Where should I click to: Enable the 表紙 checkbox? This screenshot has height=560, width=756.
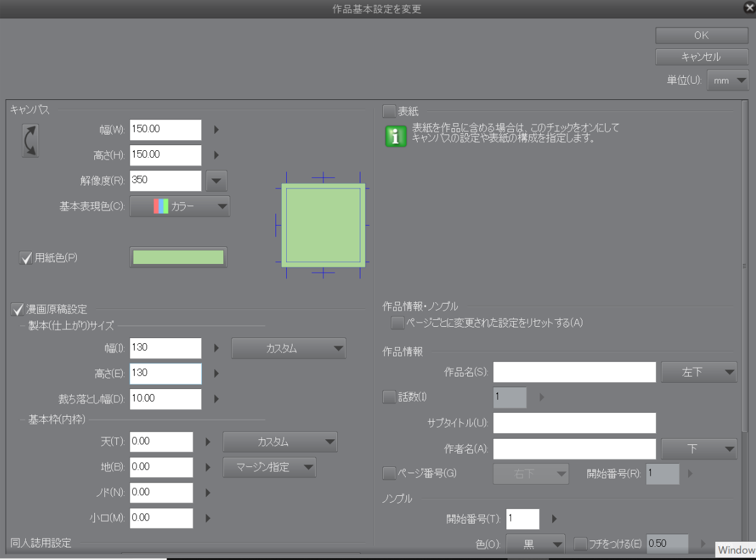[x=389, y=112]
